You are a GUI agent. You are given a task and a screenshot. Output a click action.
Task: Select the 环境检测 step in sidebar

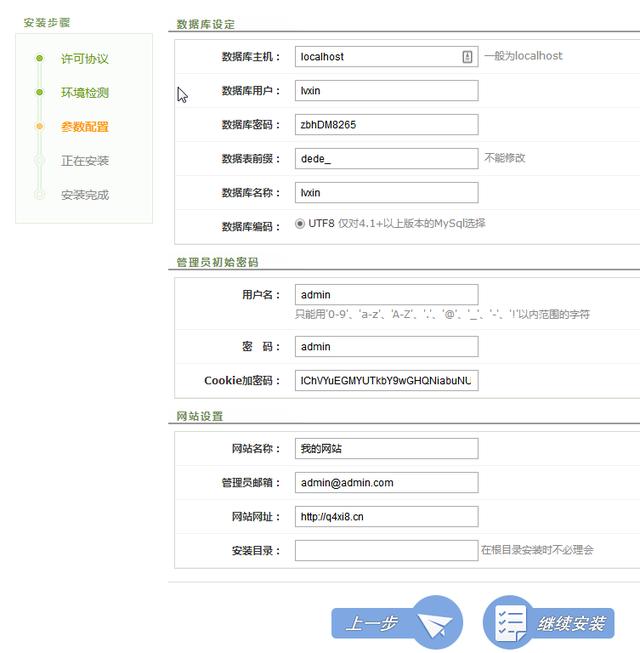pyautogui.click(x=84, y=93)
